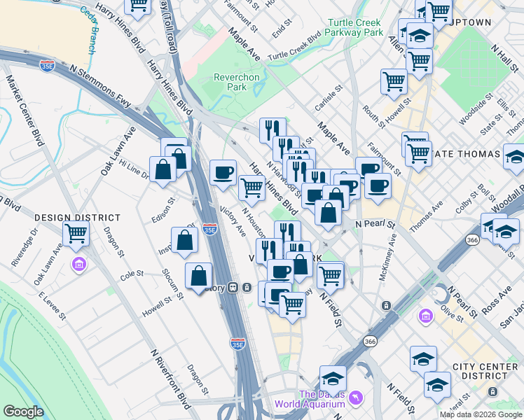Select the transit icon near City Center District
Viewport: 524px width, 420px height.
pyautogui.click(x=492, y=391)
